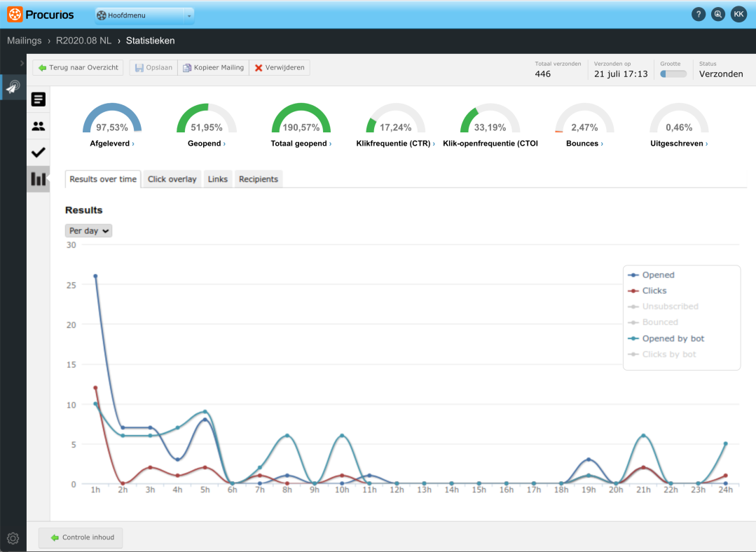
Task: Open the Per day interval dropdown
Action: (89, 231)
